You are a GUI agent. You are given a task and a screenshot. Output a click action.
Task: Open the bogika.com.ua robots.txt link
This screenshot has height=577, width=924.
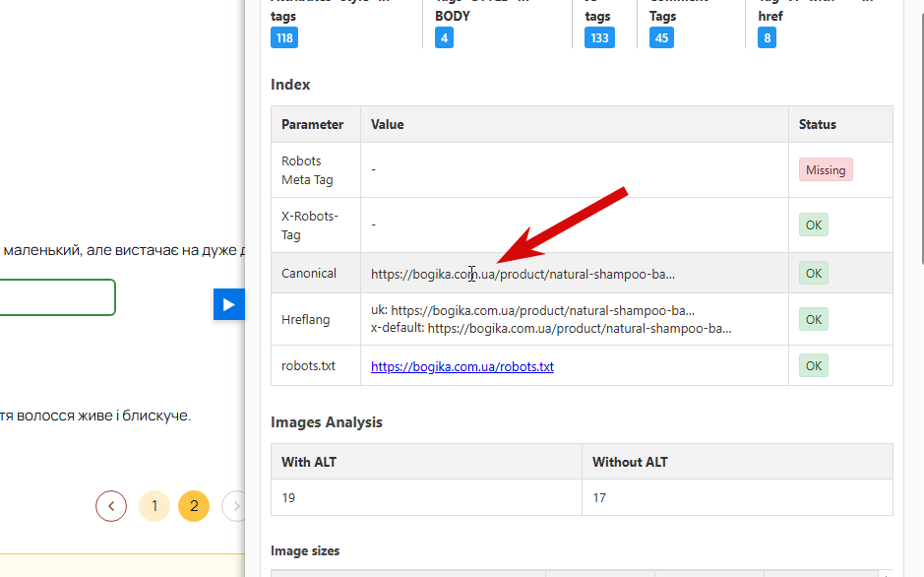click(x=462, y=366)
